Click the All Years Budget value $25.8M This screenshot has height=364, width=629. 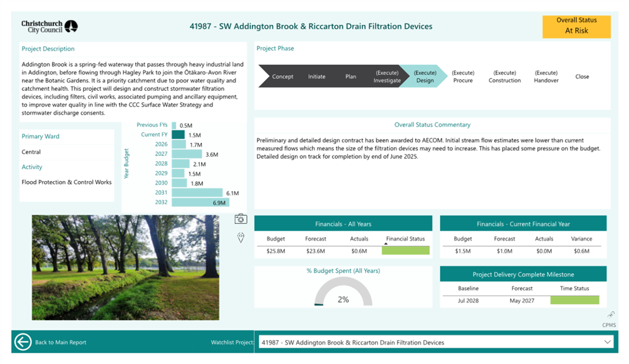tap(276, 251)
